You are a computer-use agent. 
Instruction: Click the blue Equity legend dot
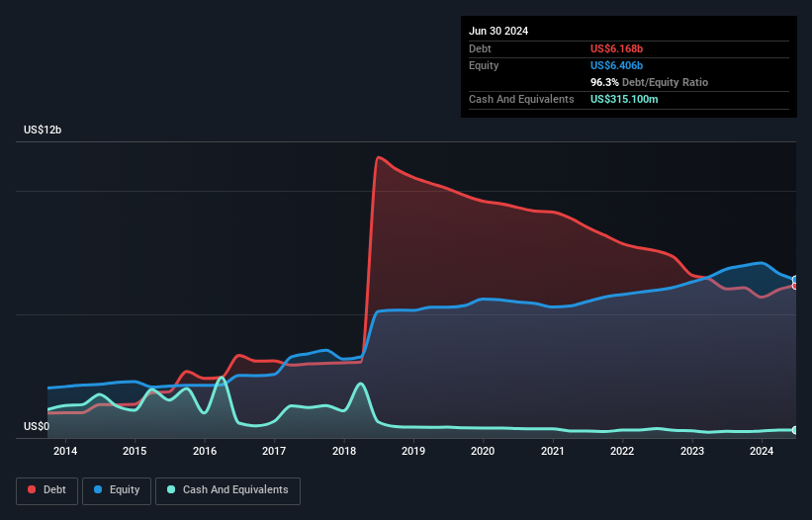98,489
